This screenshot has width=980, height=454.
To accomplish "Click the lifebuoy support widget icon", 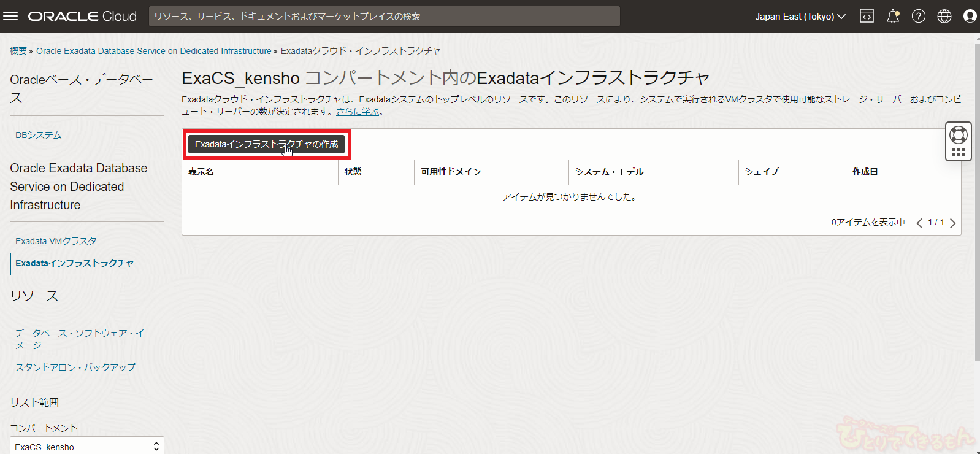I will click(958, 134).
